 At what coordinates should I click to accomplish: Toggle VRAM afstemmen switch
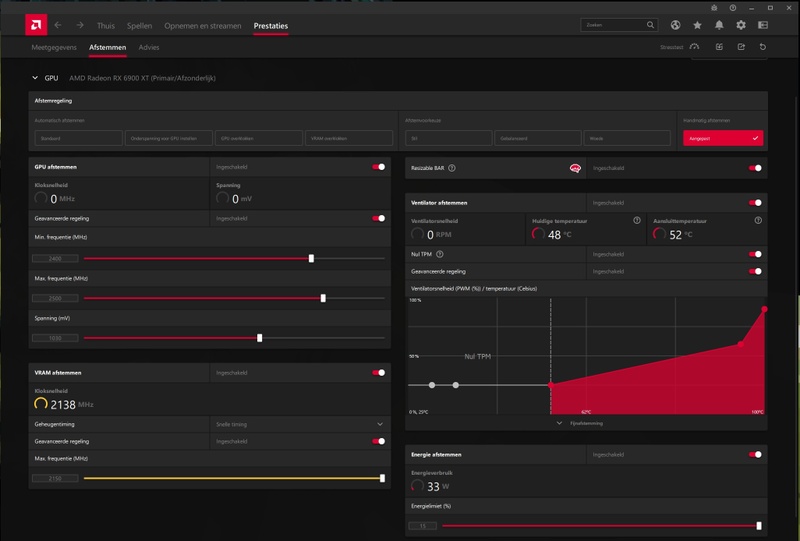379,373
